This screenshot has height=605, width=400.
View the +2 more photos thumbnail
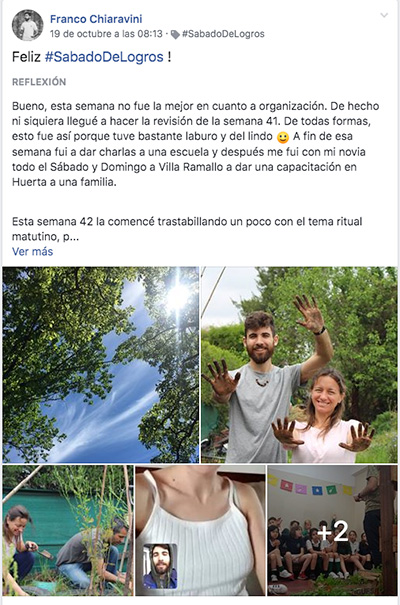pyautogui.click(x=332, y=531)
